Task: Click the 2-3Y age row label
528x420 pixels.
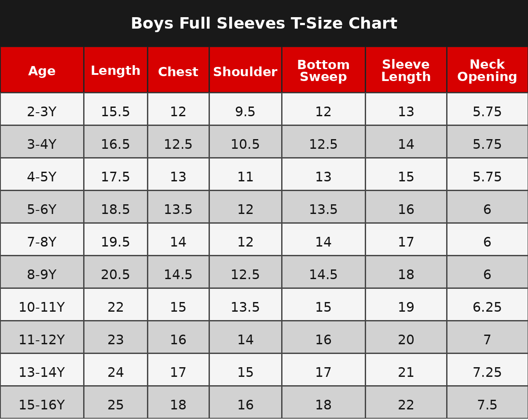Action: click(42, 112)
